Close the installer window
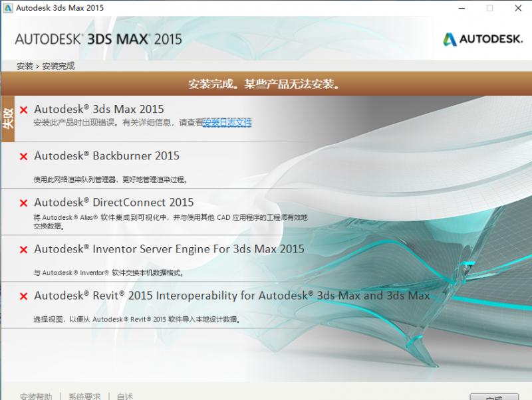This screenshot has height=400, width=532. tap(517, 8)
